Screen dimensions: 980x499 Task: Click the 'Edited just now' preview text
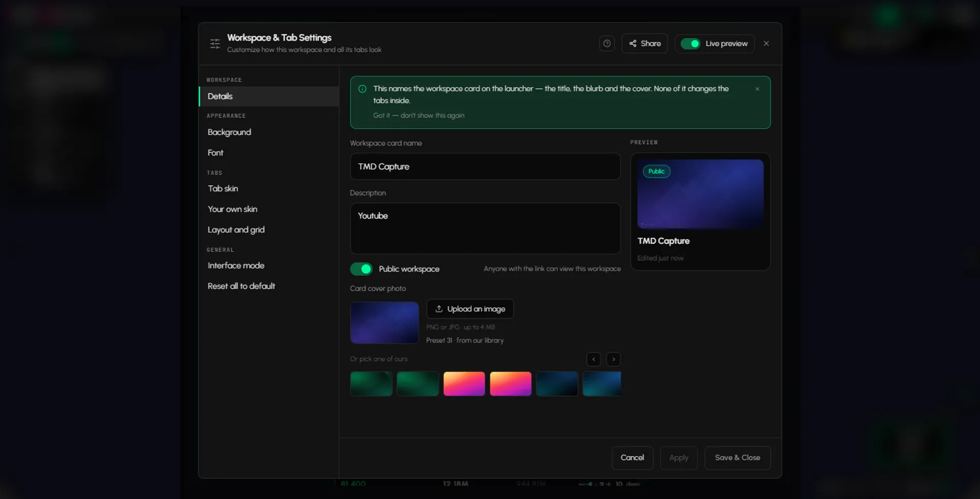[x=660, y=258]
